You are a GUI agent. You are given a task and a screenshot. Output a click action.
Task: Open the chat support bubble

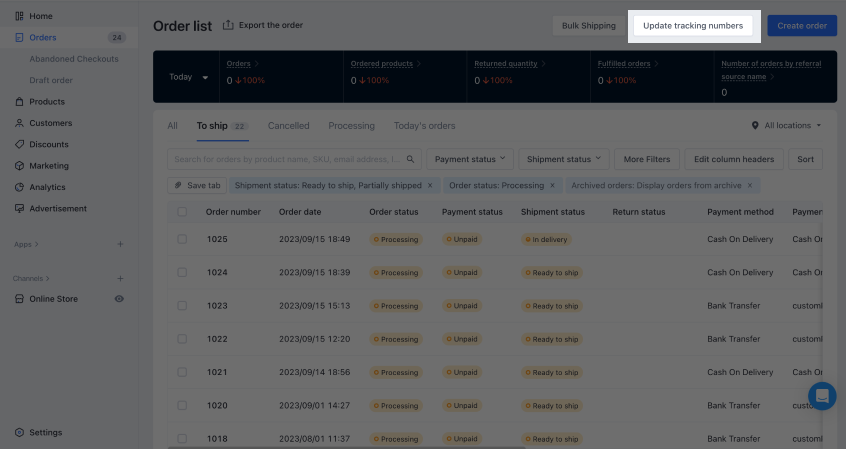pyautogui.click(x=822, y=396)
